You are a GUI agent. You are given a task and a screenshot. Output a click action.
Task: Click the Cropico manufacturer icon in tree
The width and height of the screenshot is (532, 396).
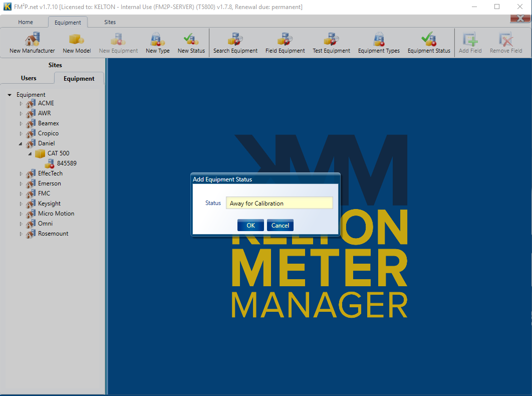coord(31,133)
